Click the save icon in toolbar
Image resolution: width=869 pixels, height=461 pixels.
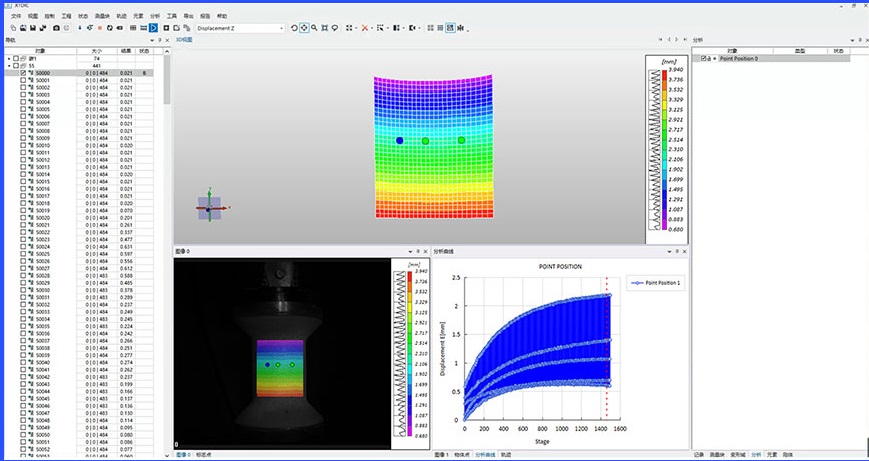point(32,28)
